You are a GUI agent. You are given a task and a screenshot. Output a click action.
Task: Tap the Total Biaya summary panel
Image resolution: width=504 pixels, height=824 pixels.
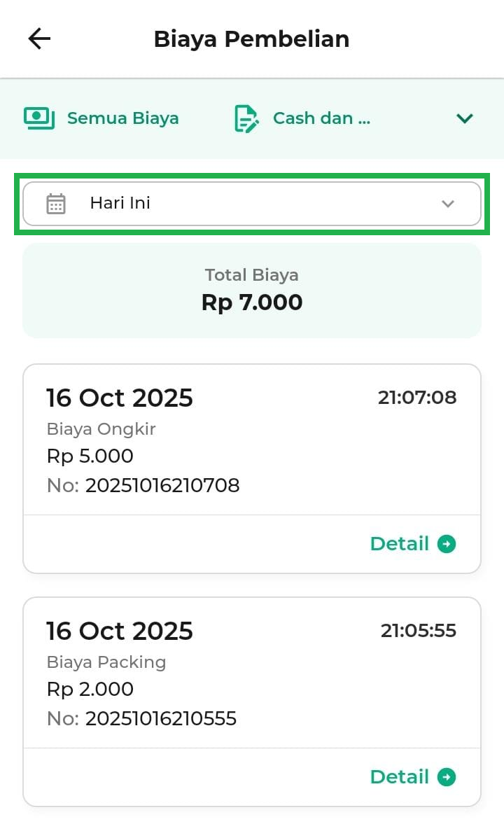(252, 291)
